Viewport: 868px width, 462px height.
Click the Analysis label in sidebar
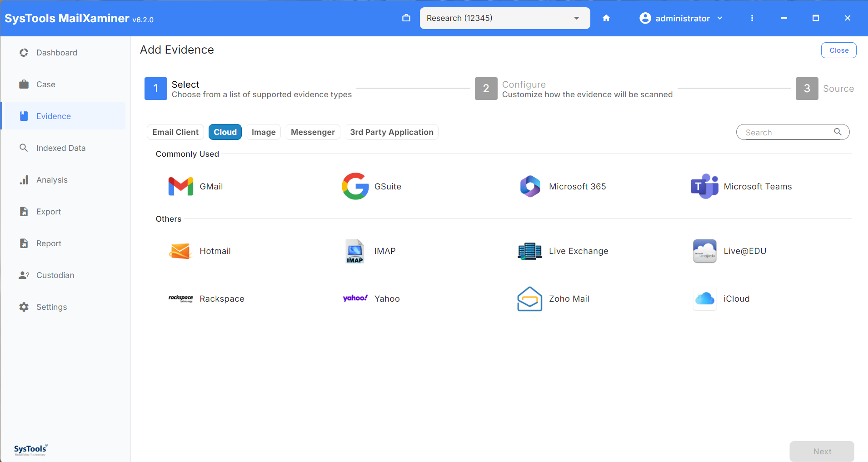[x=52, y=180]
